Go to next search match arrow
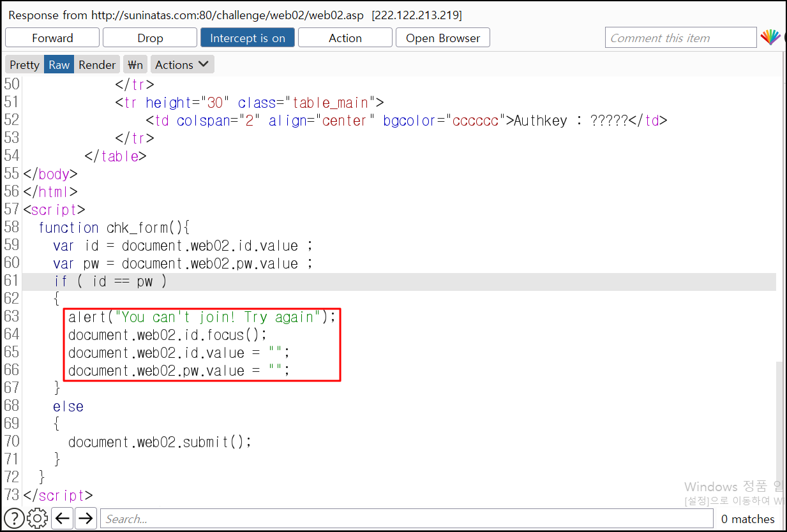787x532 pixels. tap(86, 518)
